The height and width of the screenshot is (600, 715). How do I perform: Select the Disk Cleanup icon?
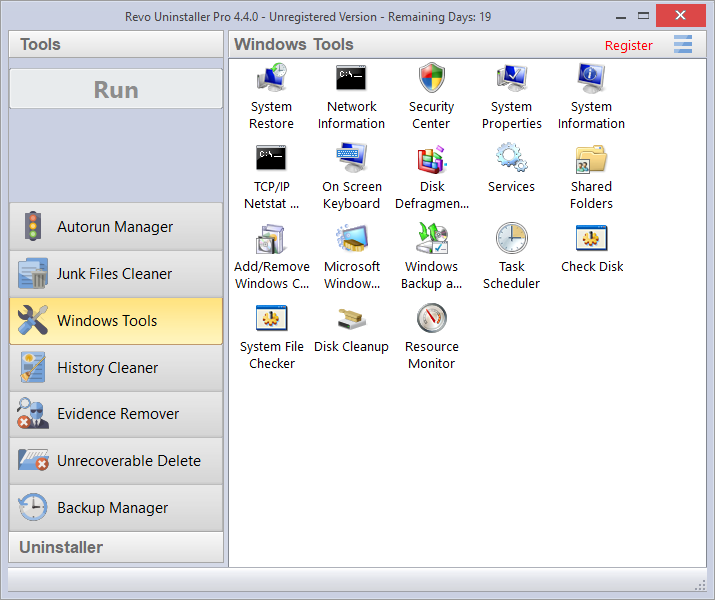(x=351, y=319)
